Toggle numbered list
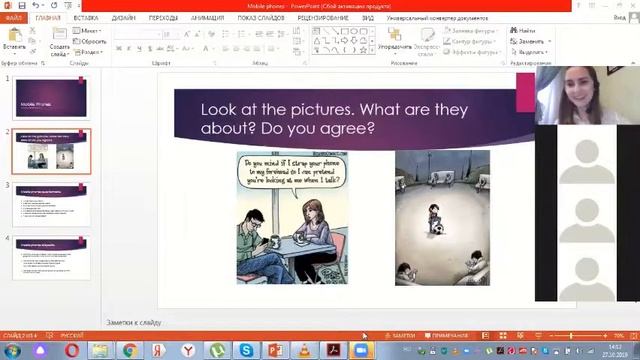Screen dimensions: 640x360 [243, 35]
